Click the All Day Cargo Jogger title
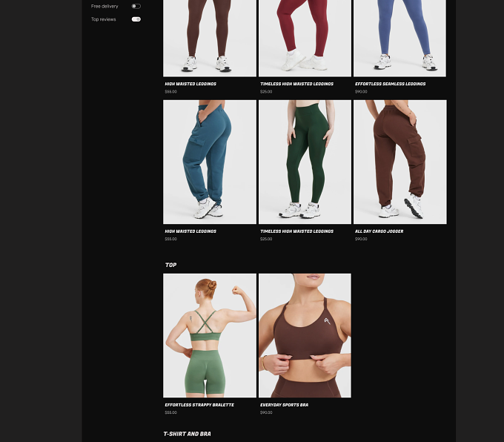 tap(379, 231)
